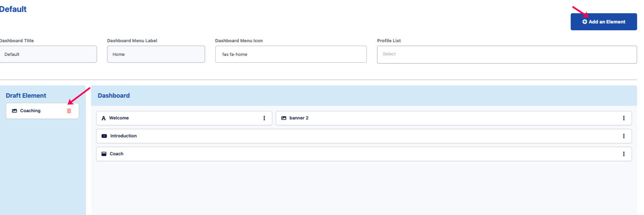Click the Dashboard Menu Icon field
Image resolution: width=644 pixels, height=215 pixels.
291,55
